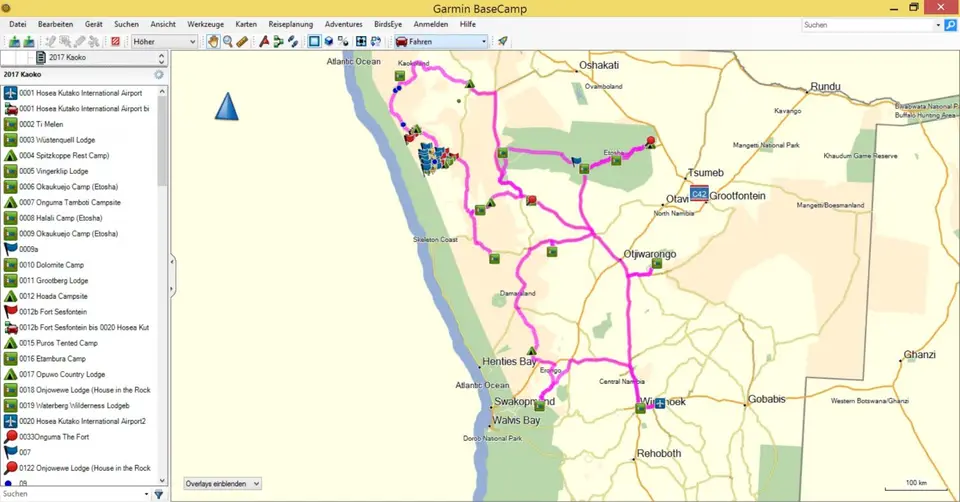Switch to 3D map view icon
Viewport: 960px width, 502px height.
329,41
